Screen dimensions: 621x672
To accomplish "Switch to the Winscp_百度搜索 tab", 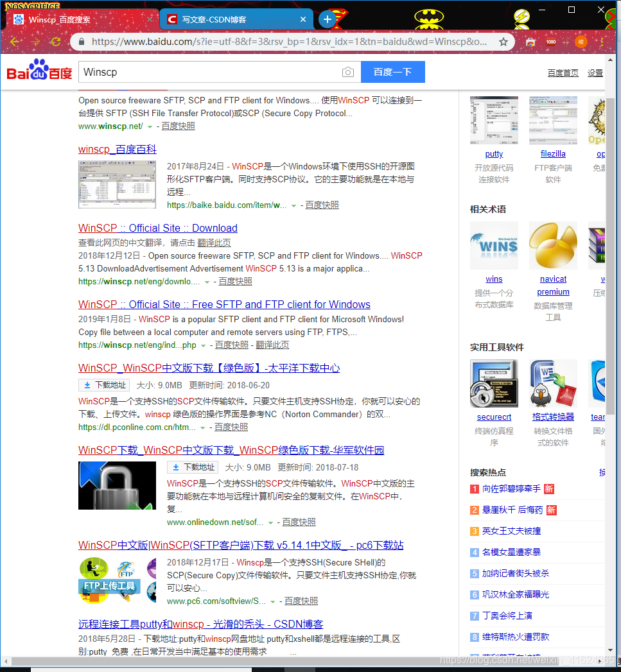I will [82, 19].
